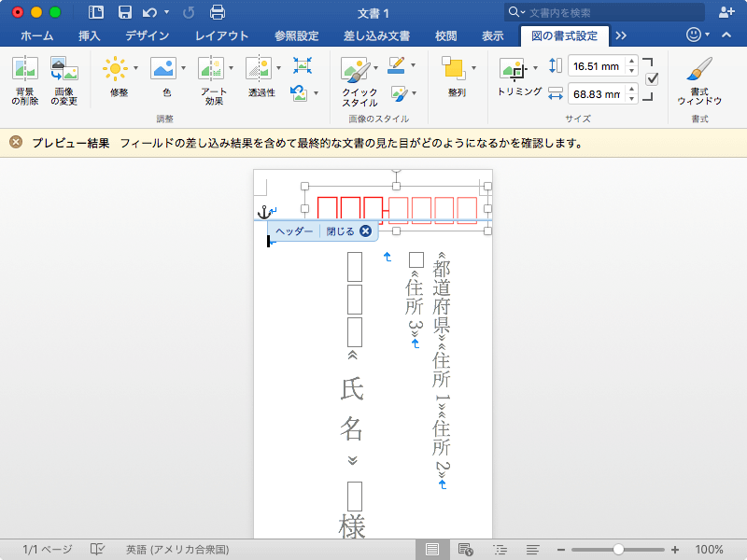
Task: Click the smiley feedback icon
Action: 694,35
